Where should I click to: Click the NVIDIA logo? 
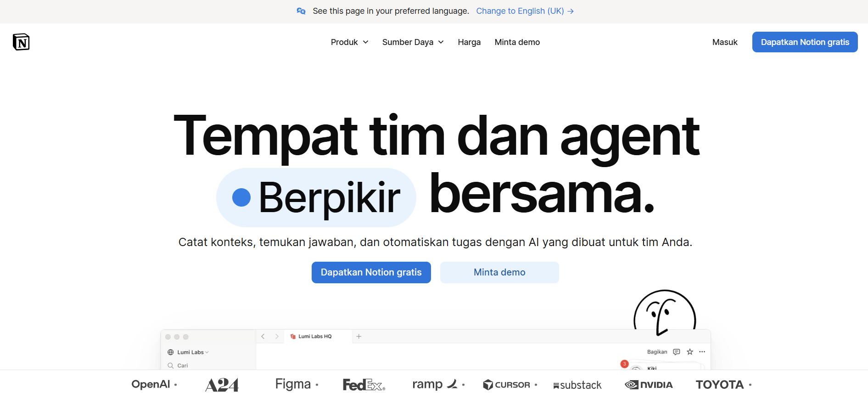pos(649,385)
